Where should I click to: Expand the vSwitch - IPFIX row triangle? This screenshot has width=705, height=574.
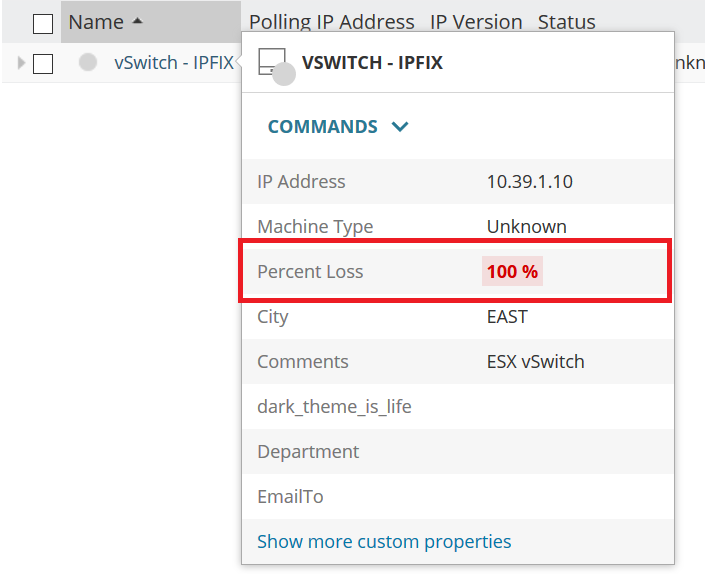click(22, 63)
